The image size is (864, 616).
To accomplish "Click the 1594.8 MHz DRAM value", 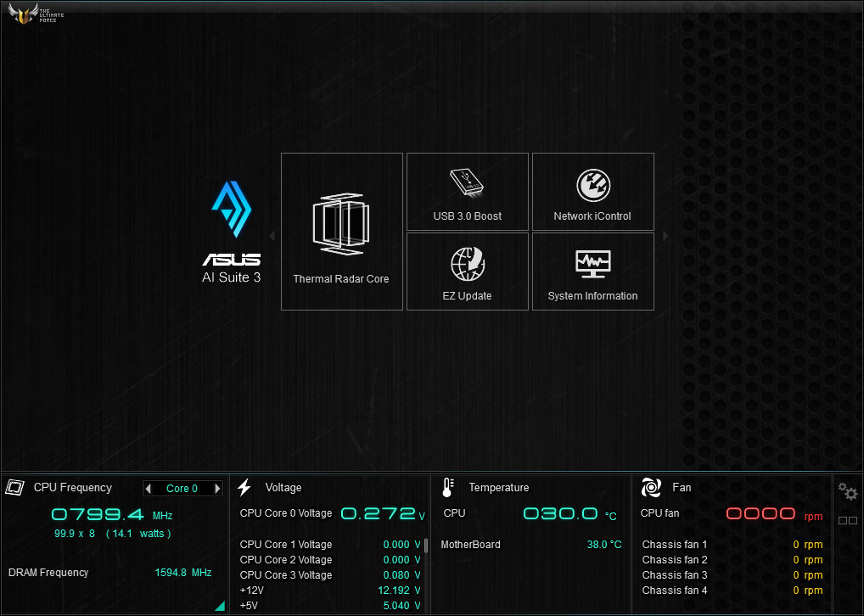I will [x=183, y=573].
